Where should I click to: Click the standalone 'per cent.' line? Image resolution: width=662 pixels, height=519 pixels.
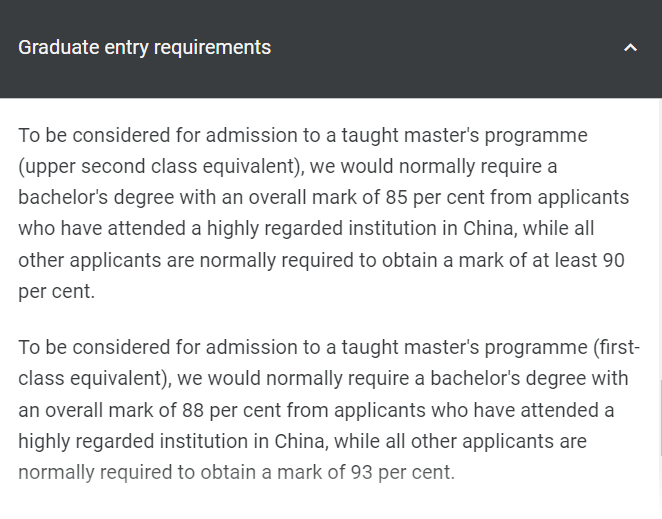click(x=57, y=291)
